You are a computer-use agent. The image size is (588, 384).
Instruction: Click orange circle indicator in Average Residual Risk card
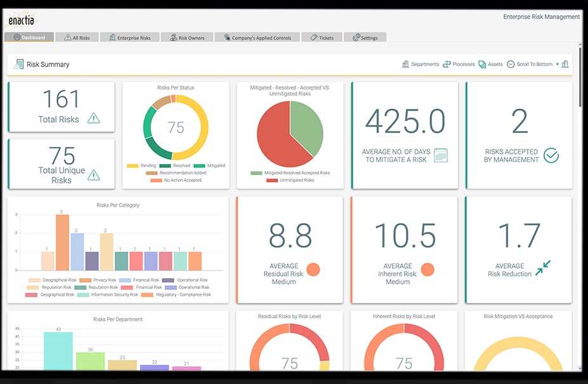point(313,269)
